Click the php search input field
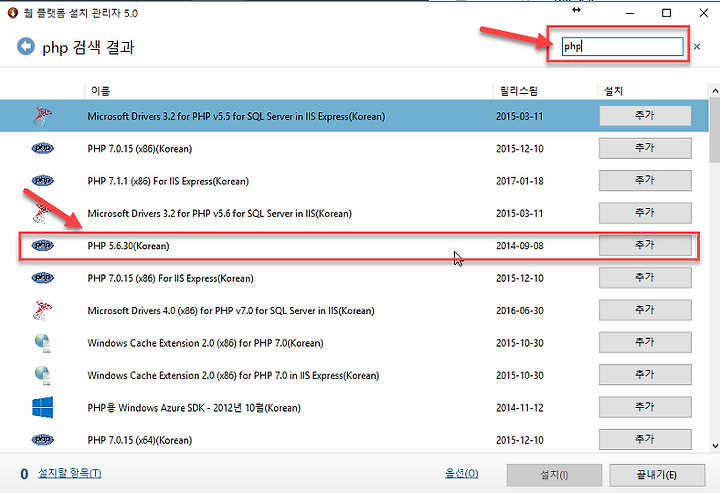The width and height of the screenshot is (720, 493). point(622,46)
